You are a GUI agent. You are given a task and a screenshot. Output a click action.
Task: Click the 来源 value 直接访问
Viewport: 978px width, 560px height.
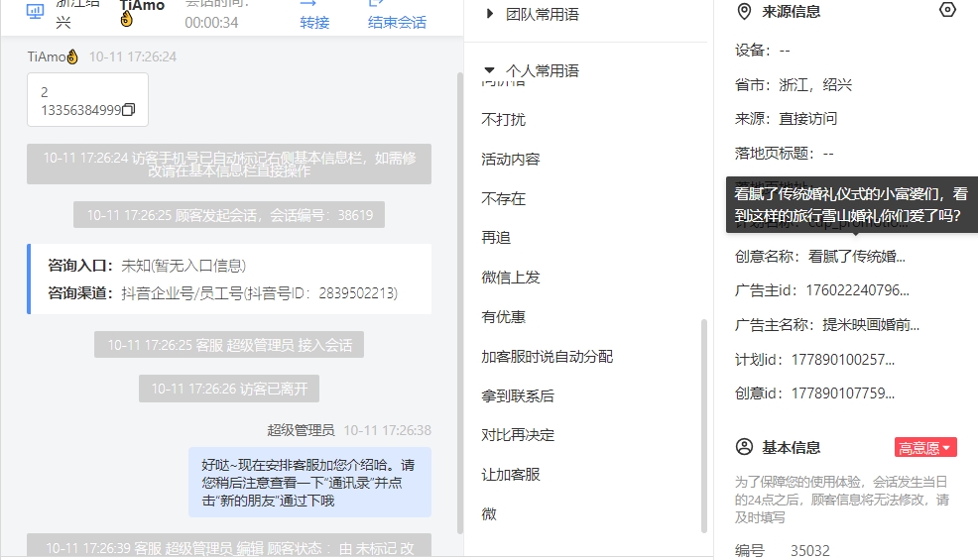point(807,119)
